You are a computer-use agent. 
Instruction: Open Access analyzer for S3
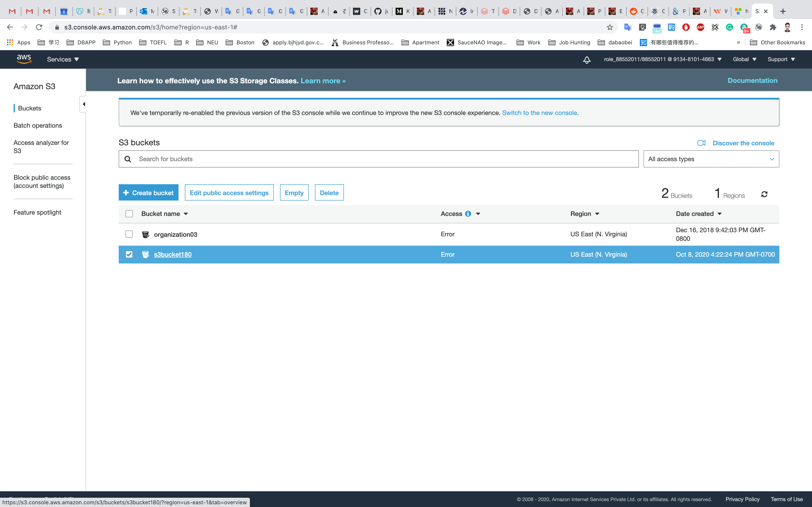click(41, 146)
